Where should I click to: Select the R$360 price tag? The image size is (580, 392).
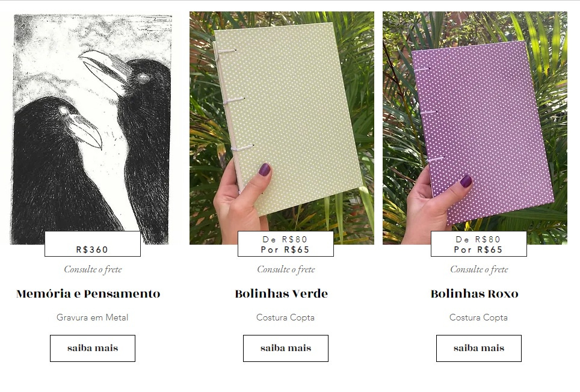click(x=93, y=244)
